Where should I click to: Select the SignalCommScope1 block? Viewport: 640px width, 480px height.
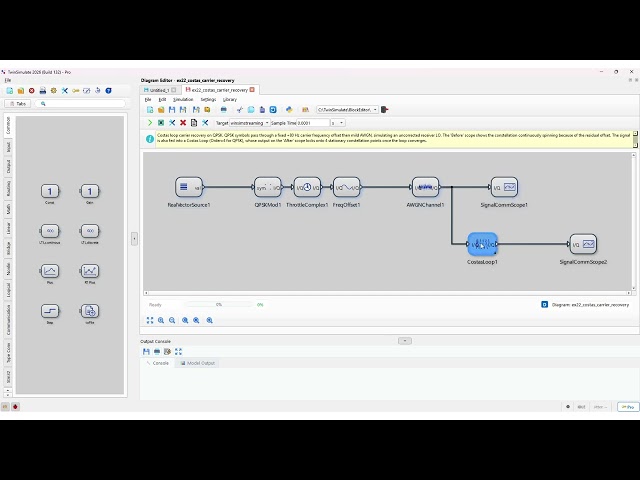pyautogui.click(x=504, y=187)
